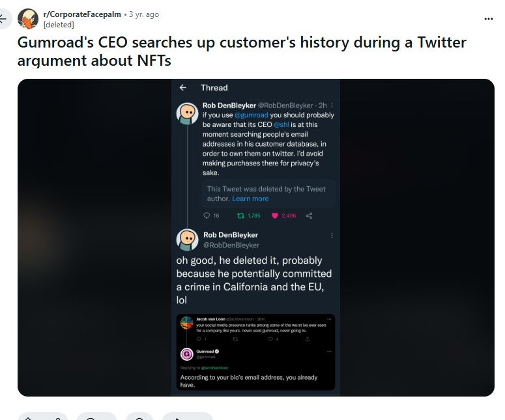Click the share icon on first tweet
Viewport: 505px width, 420px height.
click(309, 216)
